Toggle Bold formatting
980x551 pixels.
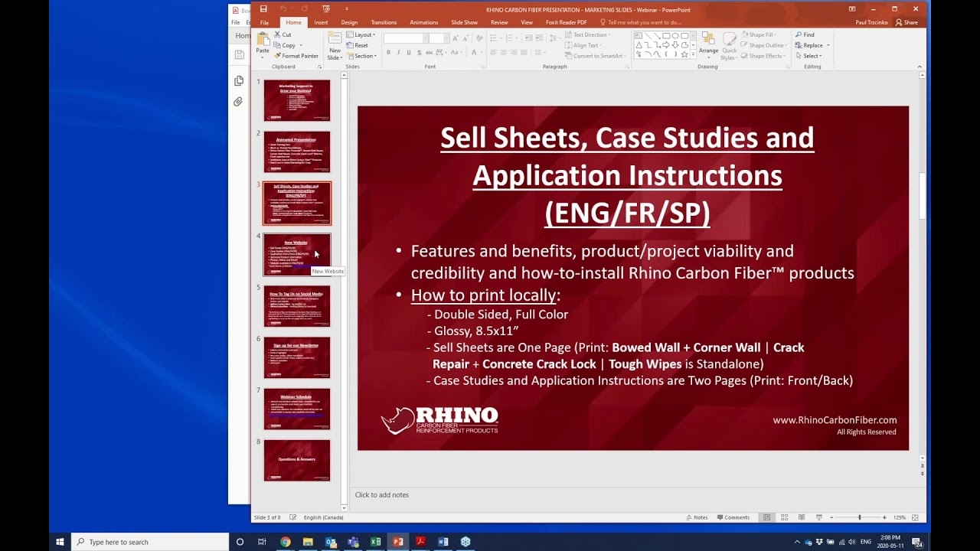388,52
